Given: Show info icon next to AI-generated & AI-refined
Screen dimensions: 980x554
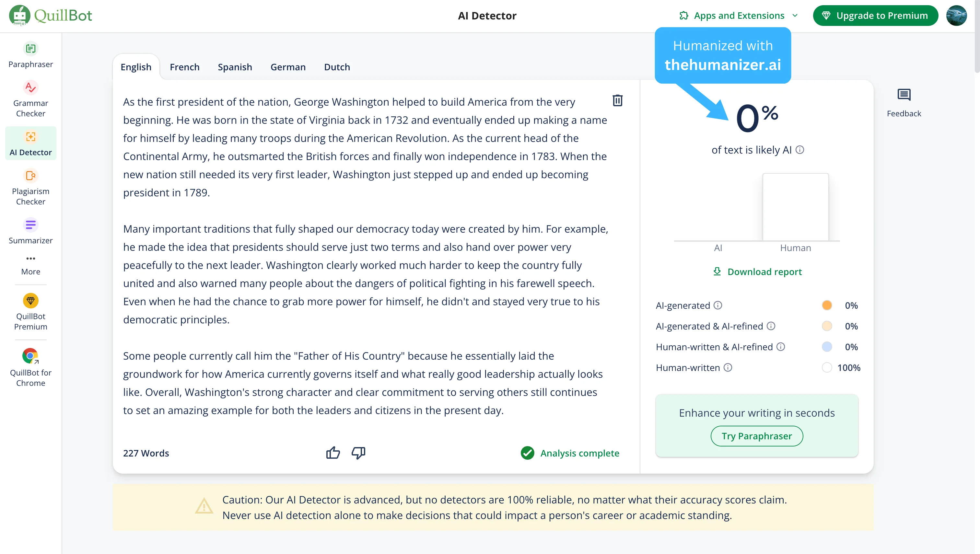Looking at the screenshot, I should [x=771, y=326].
